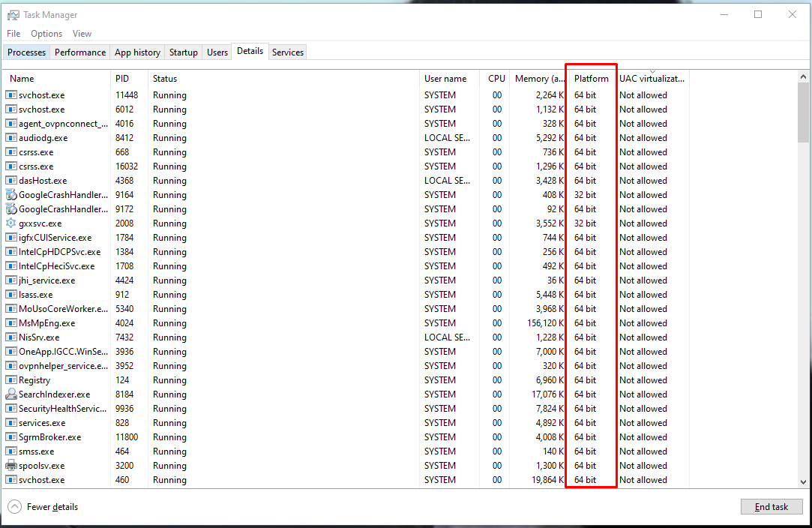Click memory value 156,120 K
Screen dimensions: 812x528
[x=545, y=322]
